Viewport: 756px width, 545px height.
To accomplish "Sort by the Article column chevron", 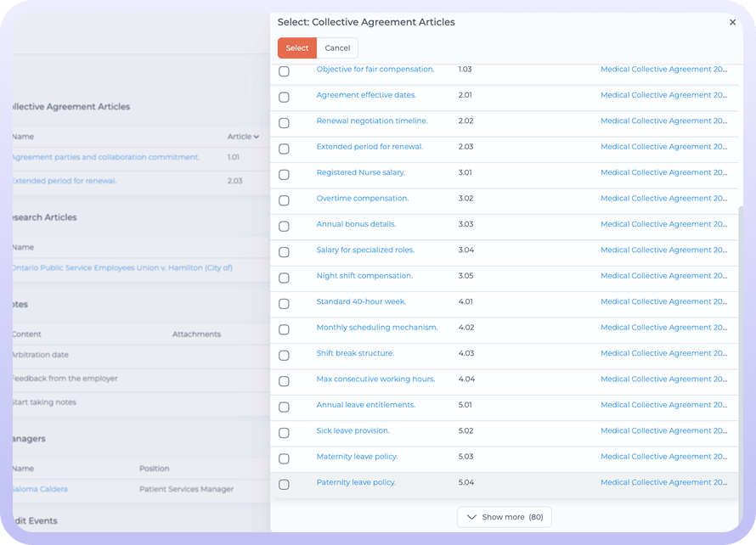I will 256,137.
